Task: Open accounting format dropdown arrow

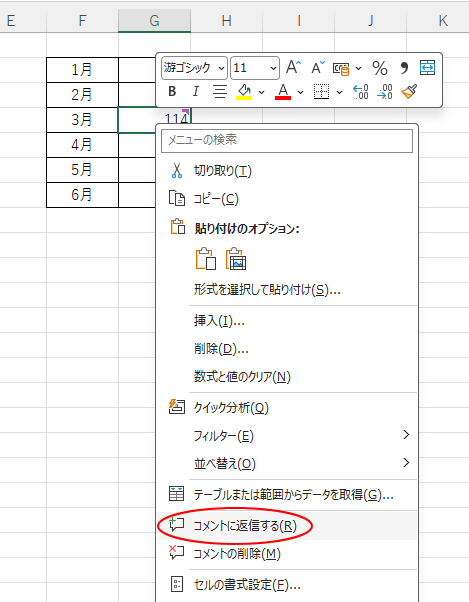Action: 358,68
